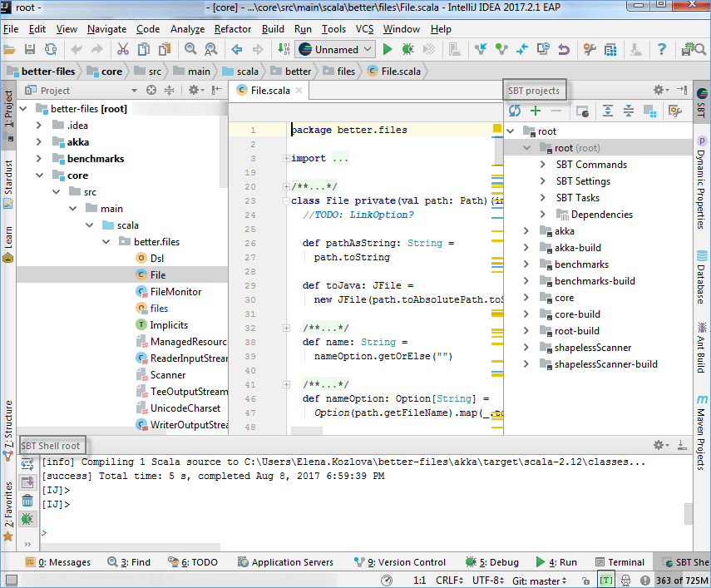
Task: Click the better-files breadcrumb
Action: click(42, 72)
